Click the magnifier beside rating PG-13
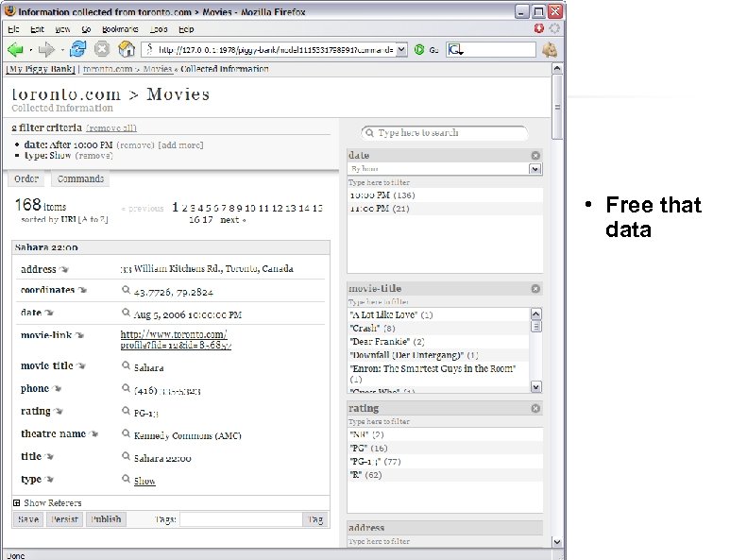Viewport: 747px width, 560px height. click(x=126, y=411)
